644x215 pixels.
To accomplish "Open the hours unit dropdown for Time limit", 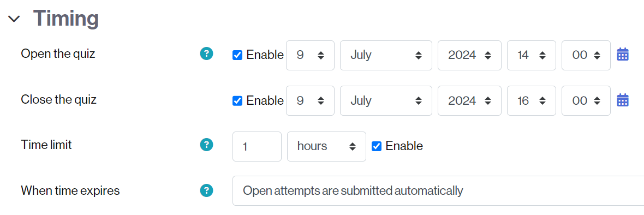I will tap(326, 146).
